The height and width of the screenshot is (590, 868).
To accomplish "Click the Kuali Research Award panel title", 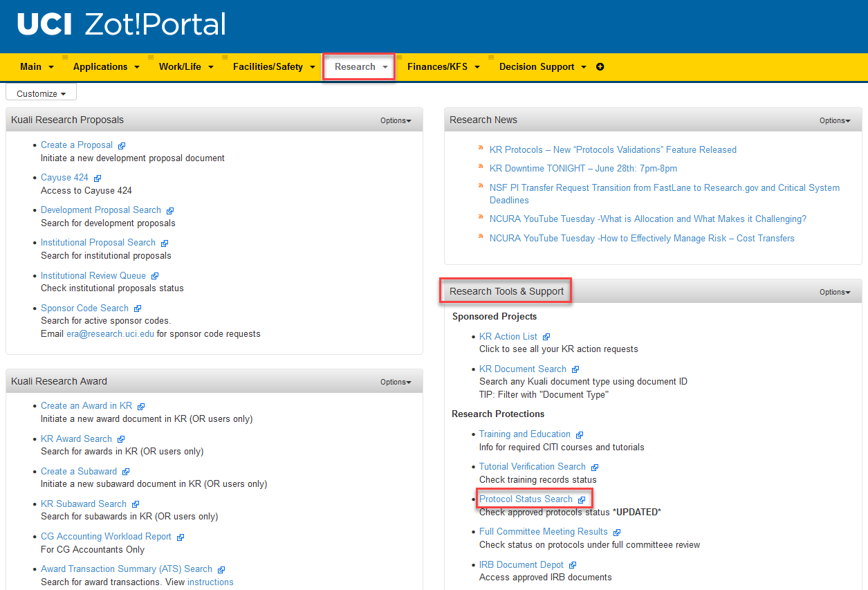I will [59, 381].
